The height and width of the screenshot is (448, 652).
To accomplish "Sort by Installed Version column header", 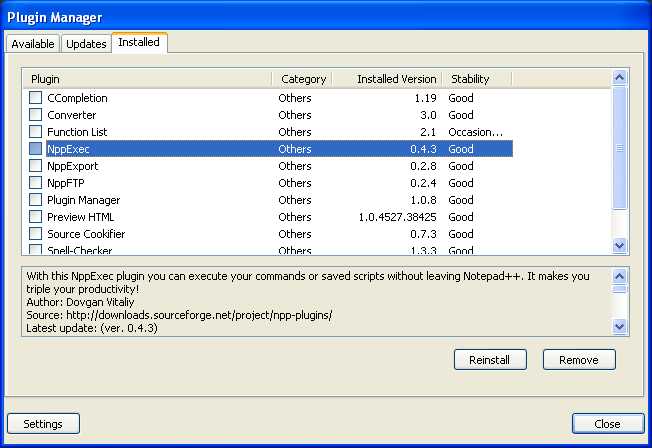I will tap(387, 79).
